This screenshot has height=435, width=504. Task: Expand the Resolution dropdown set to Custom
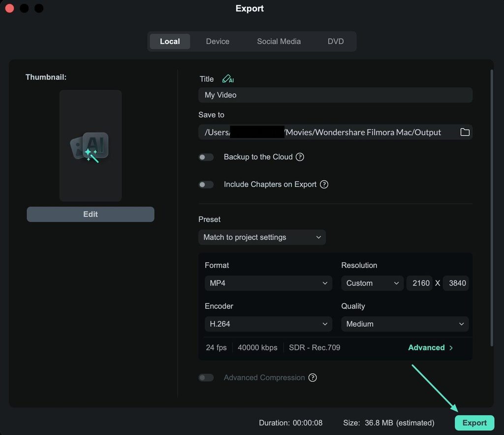[372, 283]
